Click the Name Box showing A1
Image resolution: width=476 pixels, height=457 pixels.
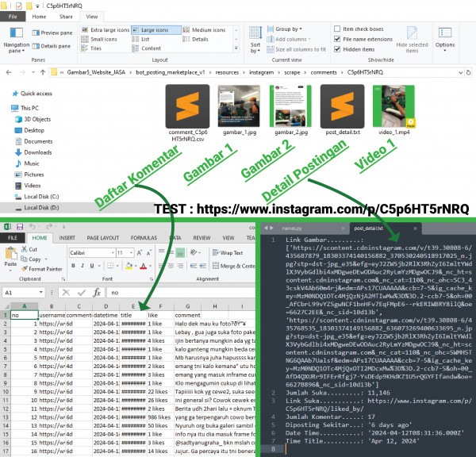(23, 293)
